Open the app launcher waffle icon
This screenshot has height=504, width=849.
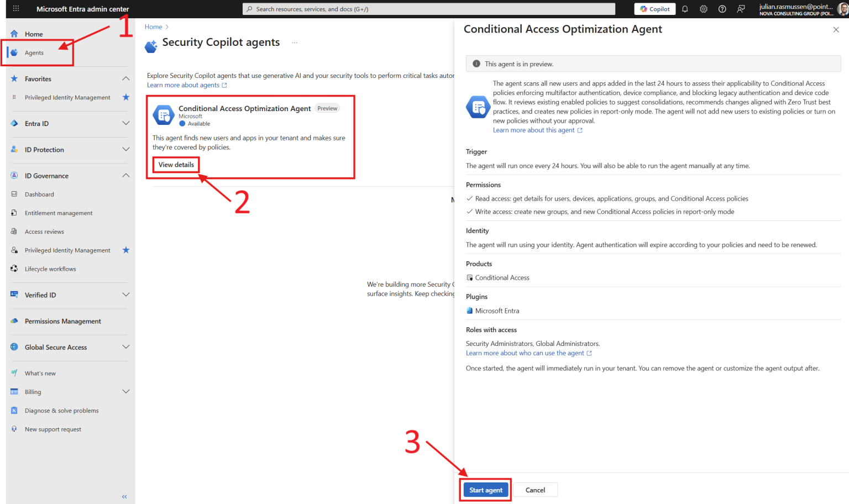(15, 8)
